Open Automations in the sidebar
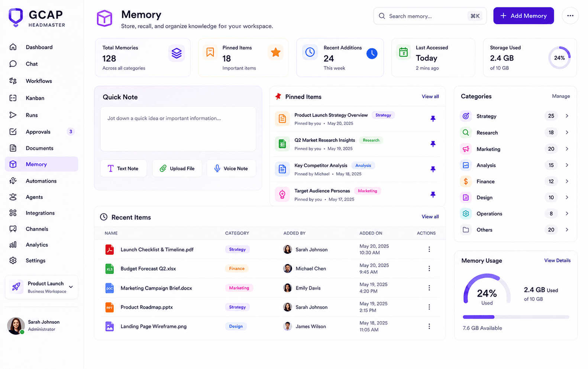588x369 pixels. pyautogui.click(x=42, y=181)
